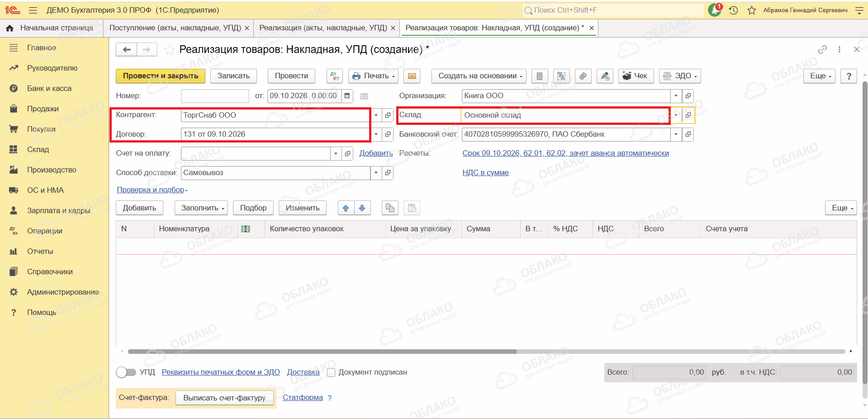This screenshot has width=868, height=419.
Task: Move row up with blue arrow
Action: click(x=346, y=208)
